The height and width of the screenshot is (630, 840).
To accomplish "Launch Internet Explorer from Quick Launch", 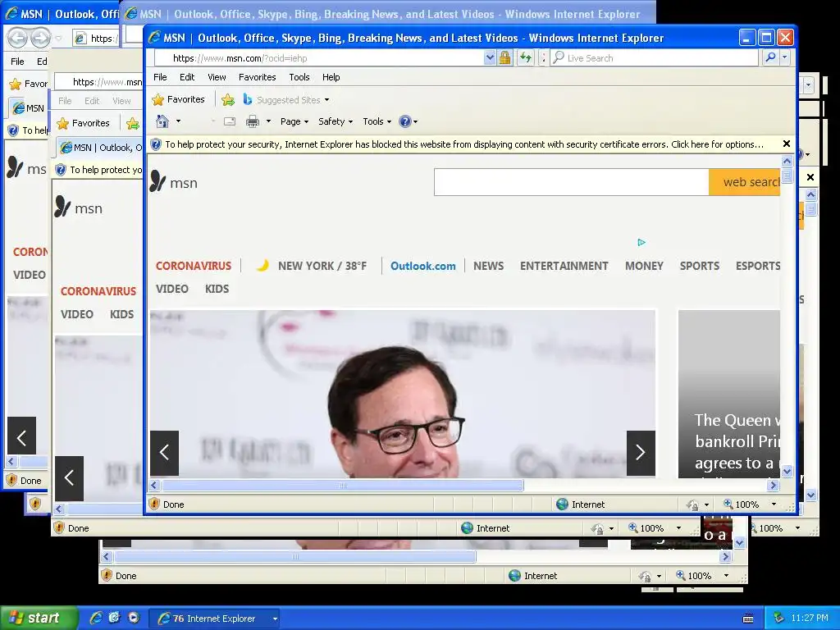I will tap(96, 619).
